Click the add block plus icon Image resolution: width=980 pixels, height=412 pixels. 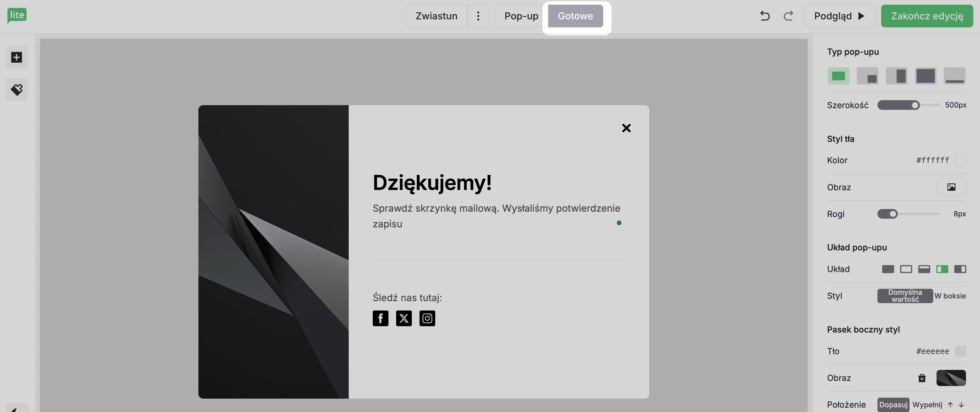click(16, 57)
